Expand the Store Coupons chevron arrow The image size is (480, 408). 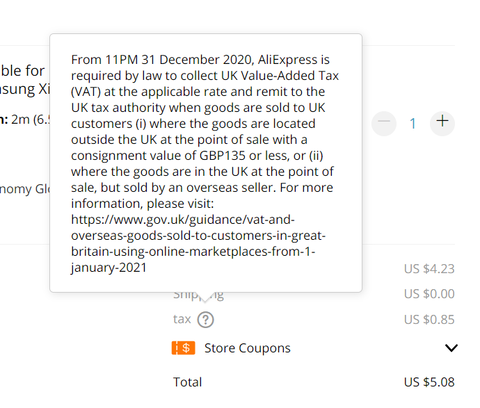click(x=451, y=348)
